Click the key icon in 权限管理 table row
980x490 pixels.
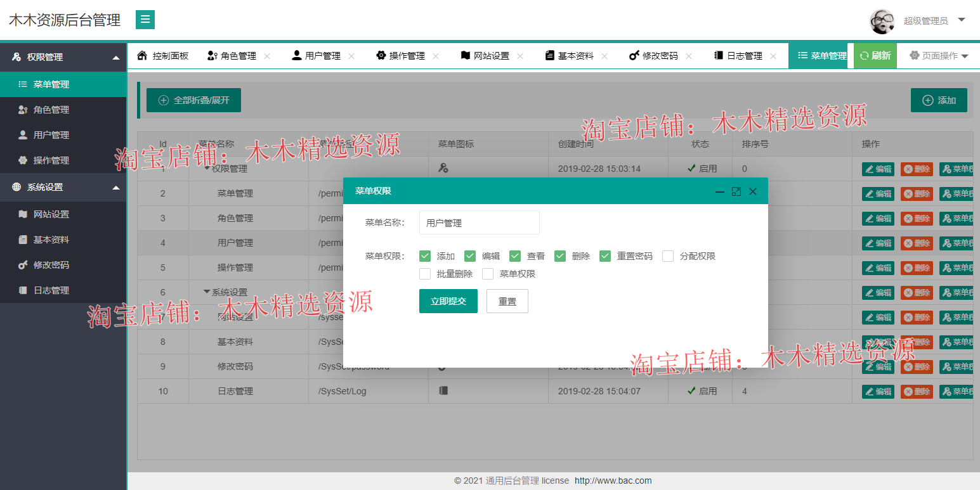tap(443, 168)
